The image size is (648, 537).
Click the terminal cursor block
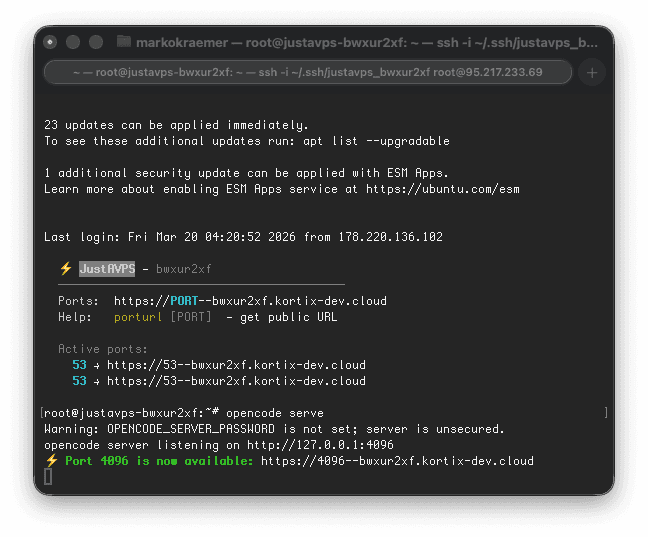48,476
